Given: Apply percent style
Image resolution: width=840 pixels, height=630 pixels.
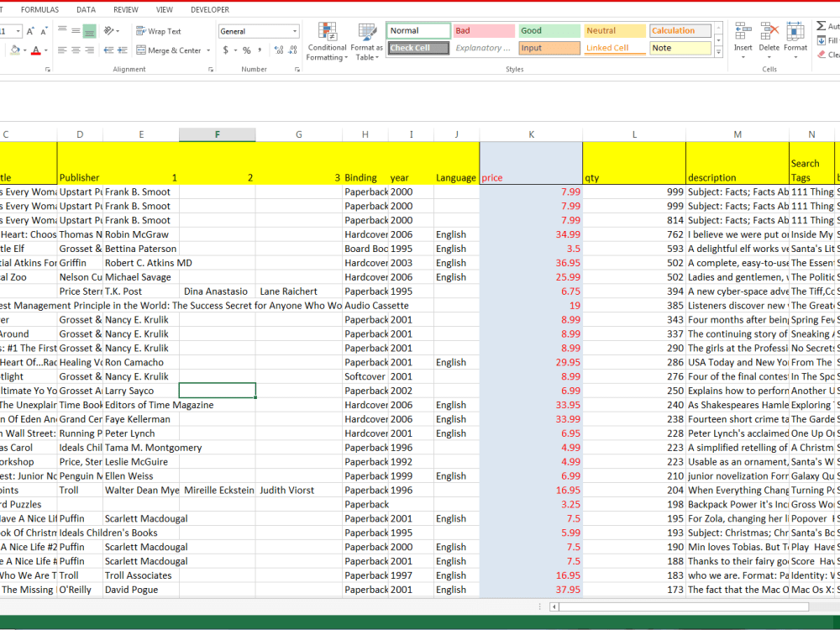Looking at the screenshot, I should (x=246, y=50).
